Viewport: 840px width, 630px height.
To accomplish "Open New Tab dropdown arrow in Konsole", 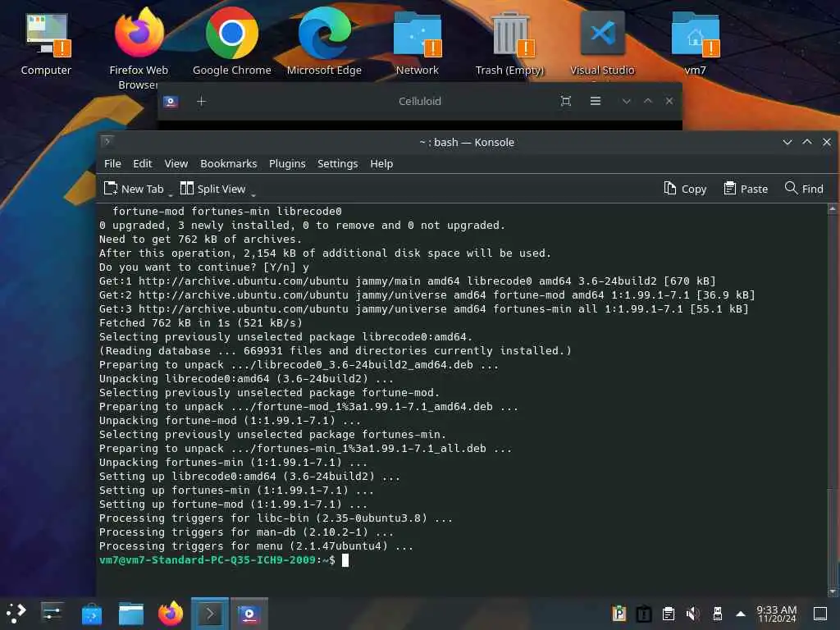I will click(171, 194).
